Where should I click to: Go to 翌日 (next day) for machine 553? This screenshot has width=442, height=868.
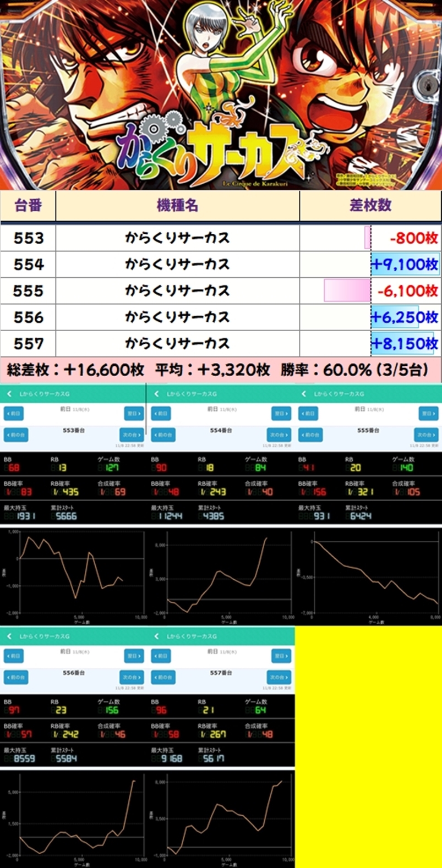pos(134,413)
